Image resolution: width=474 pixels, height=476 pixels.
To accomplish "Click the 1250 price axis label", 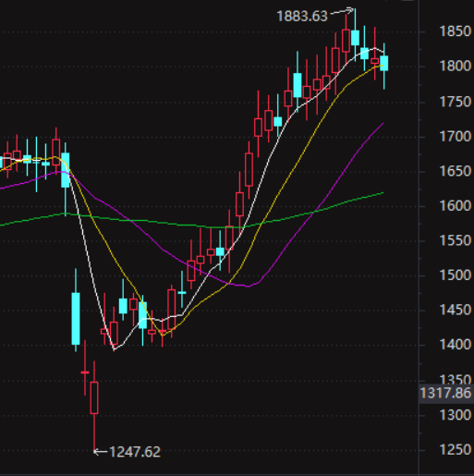I will (456, 450).
